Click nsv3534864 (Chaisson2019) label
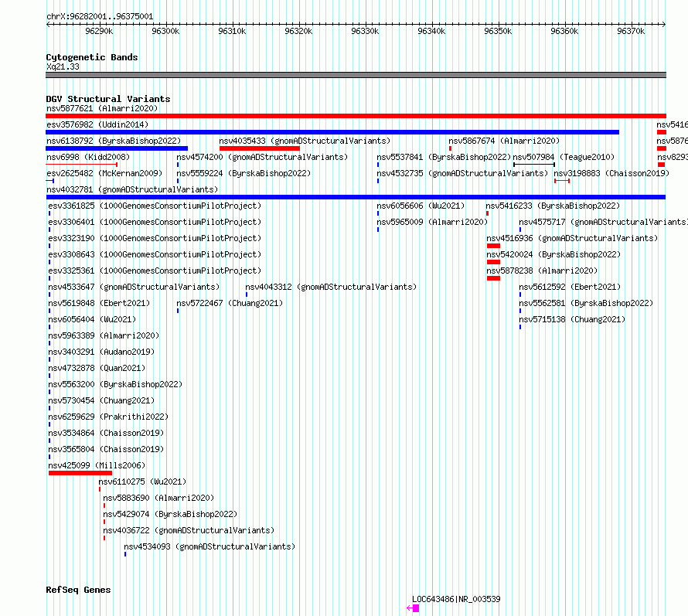The height and width of the screenshot is (616, 688). pos(106,433)
